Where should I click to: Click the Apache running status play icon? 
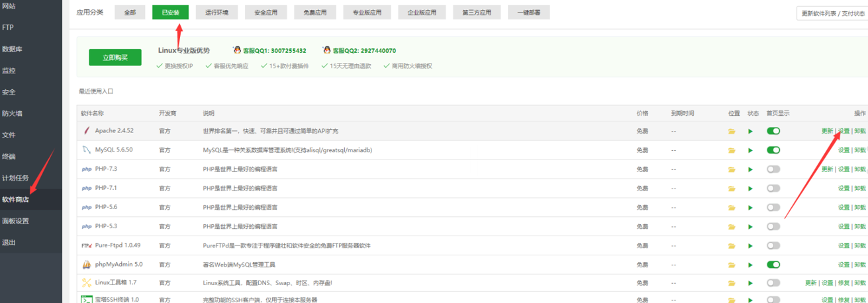pyautogui.click(x=751, y=131)
